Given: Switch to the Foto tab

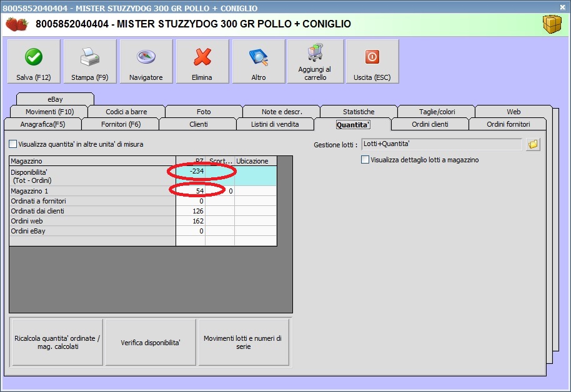Looking at the screenshot, I should pyautogui.click(x=204, y=111).
